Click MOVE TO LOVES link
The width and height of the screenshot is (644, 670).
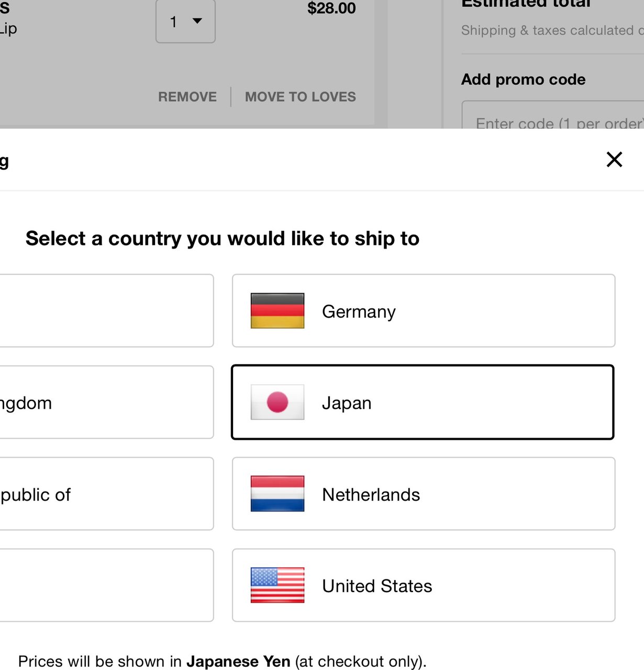(x=301, y=97)
